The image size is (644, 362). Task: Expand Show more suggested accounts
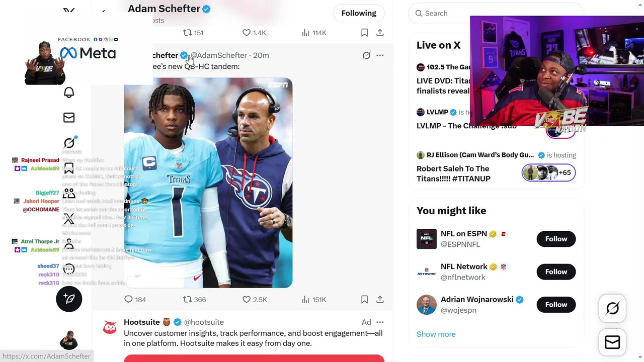click(x=436, y=334)
